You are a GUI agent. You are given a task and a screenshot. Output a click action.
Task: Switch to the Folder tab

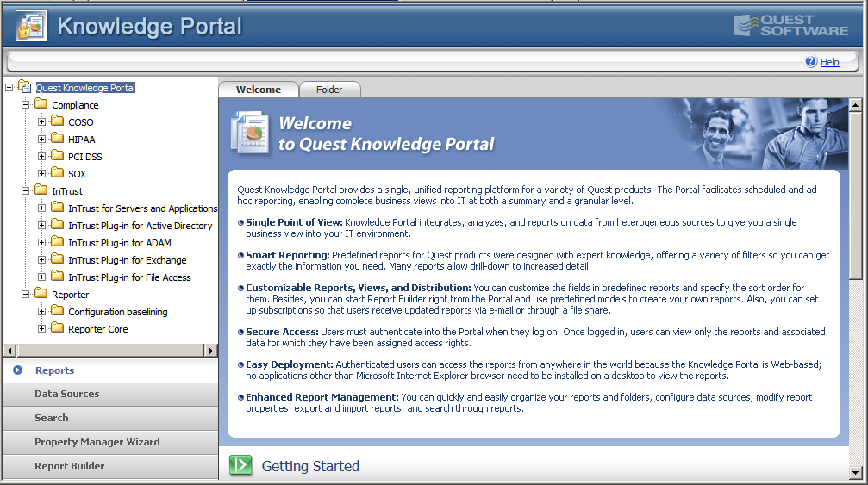329,90
